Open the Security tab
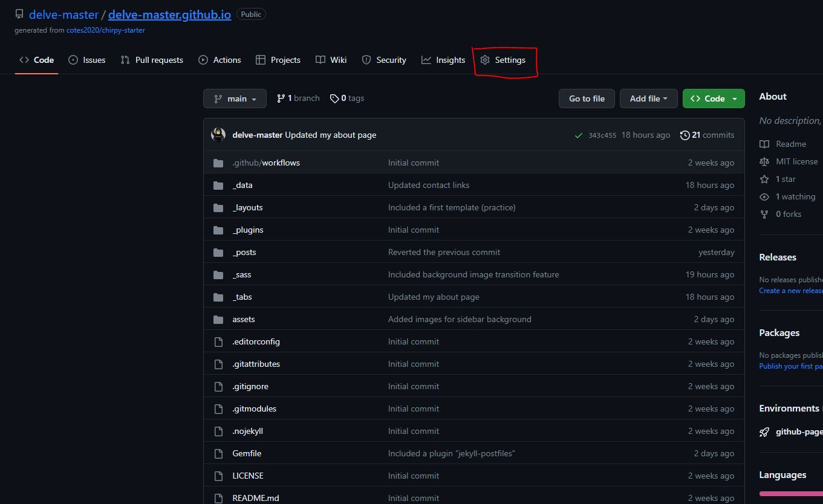The height and width of the screenshot is (504, 823). [384, 60]
